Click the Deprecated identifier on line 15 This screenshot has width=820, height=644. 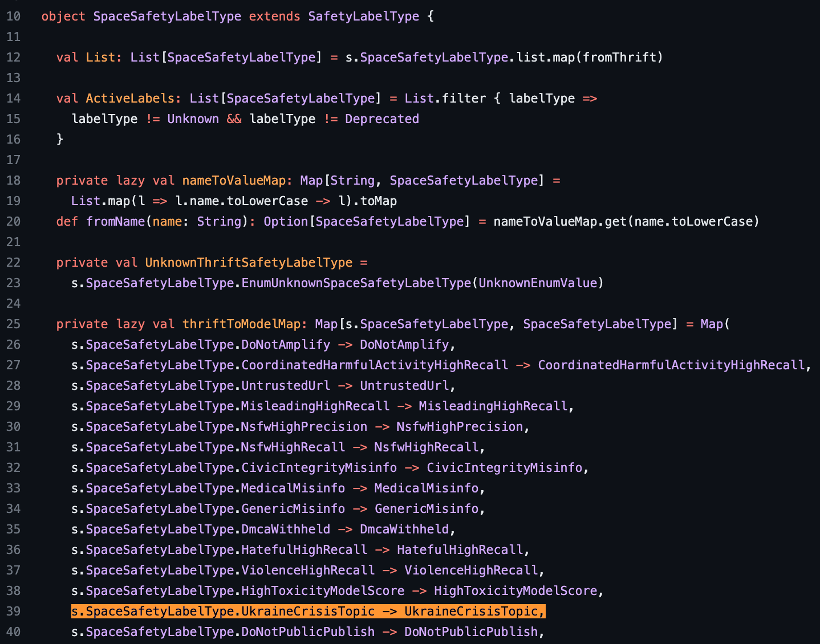pos(381,119)
